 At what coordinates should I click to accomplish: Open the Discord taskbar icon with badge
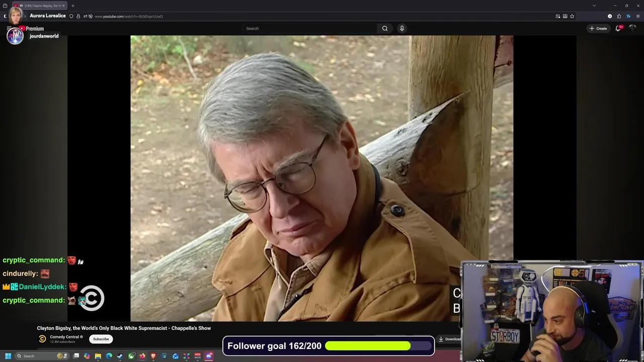coord(209,356)
